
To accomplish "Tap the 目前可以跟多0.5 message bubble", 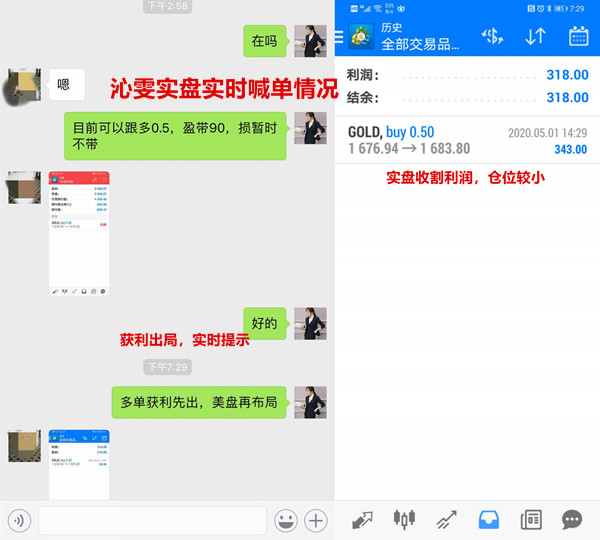I will (x=175, y=136).
